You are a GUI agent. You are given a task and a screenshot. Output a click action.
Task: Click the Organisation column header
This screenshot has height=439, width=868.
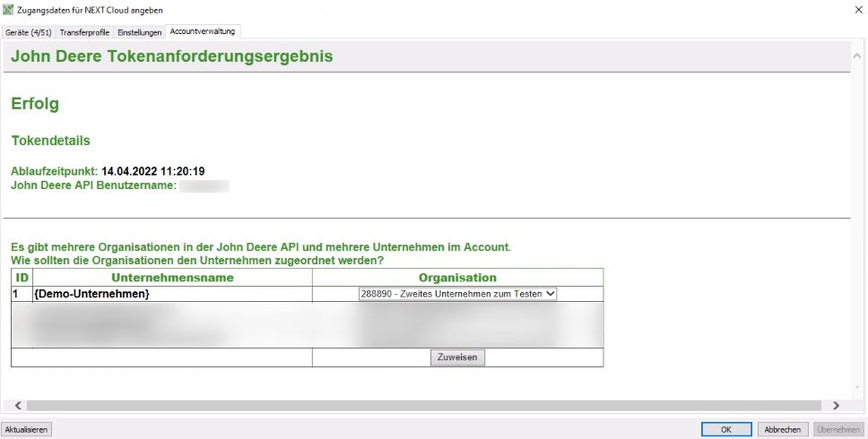click(457, 278)
